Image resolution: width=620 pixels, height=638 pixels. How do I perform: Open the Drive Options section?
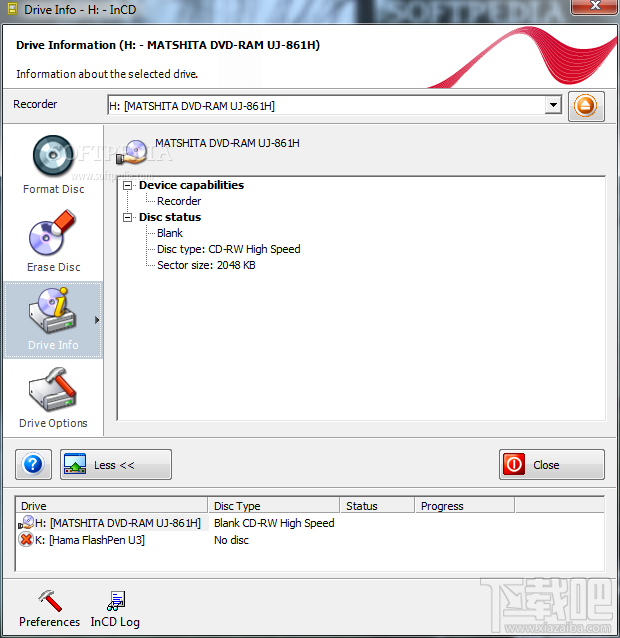[53, 398]
